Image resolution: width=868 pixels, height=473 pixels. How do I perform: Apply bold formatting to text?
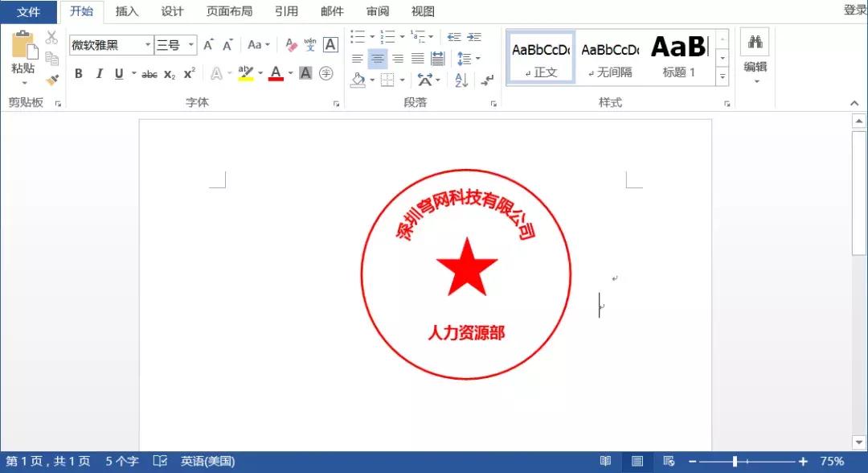79,73
